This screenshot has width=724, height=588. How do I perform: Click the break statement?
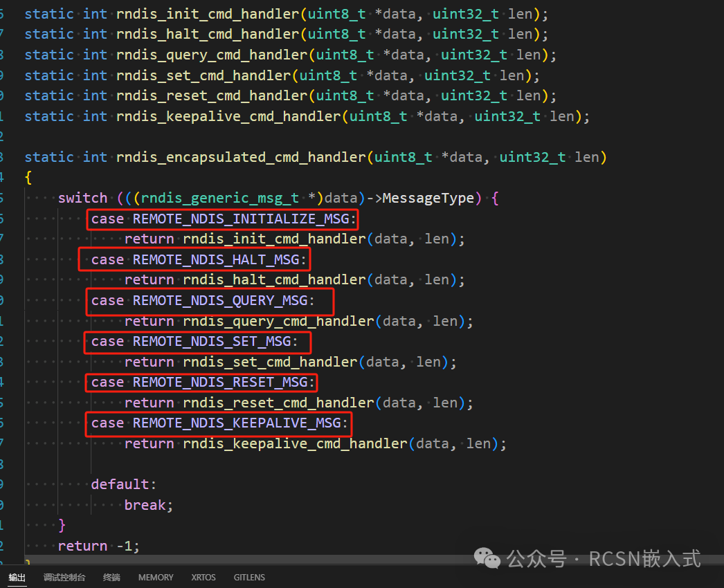coord(148,505)
